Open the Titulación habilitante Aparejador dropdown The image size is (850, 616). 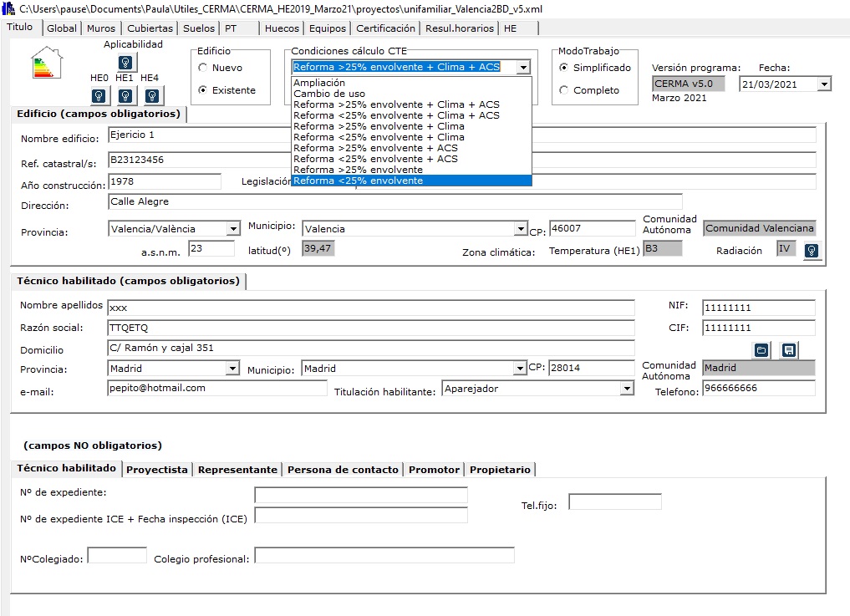627,389
